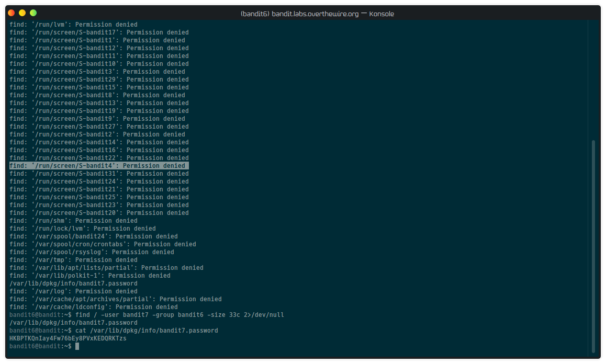Click the '/run/shm' permission denied line

(x=73, y=221)
